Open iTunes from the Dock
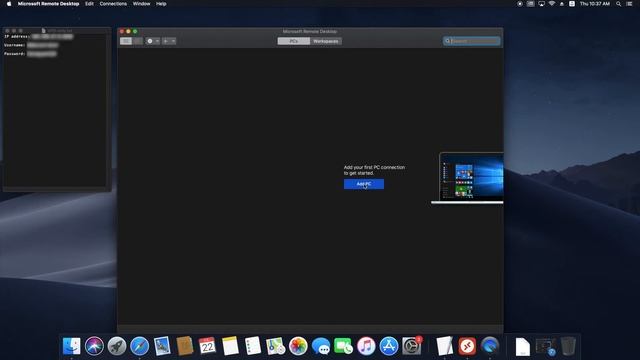This screenshot has width=640, height=360. coord(366,346)
